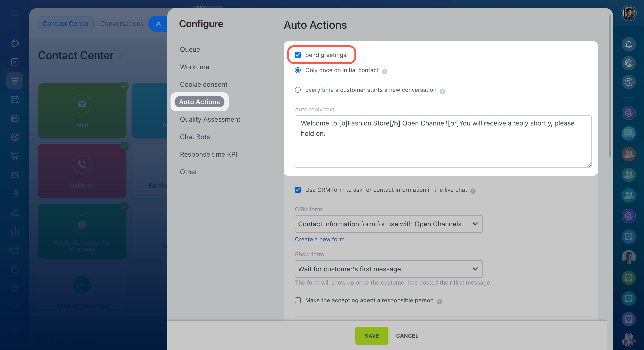Click the teal chat bubbles icon in right panel

coord(629,134)
